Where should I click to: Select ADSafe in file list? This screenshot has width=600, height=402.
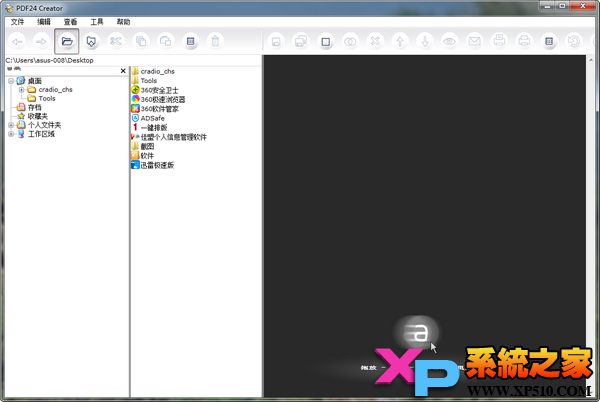click(148, 118)
